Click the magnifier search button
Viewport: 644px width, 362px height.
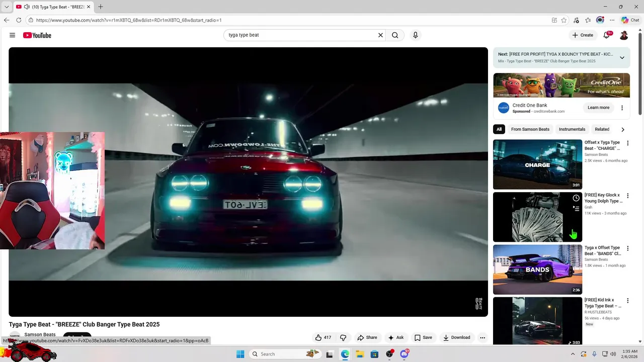[x=395, y=35]
